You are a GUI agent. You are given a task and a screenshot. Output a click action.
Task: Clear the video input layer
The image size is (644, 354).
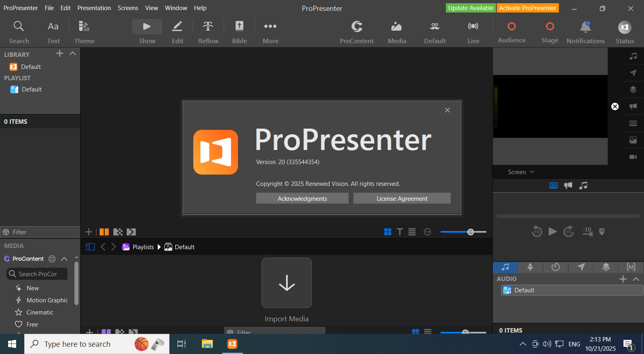[x=633, y=157]
